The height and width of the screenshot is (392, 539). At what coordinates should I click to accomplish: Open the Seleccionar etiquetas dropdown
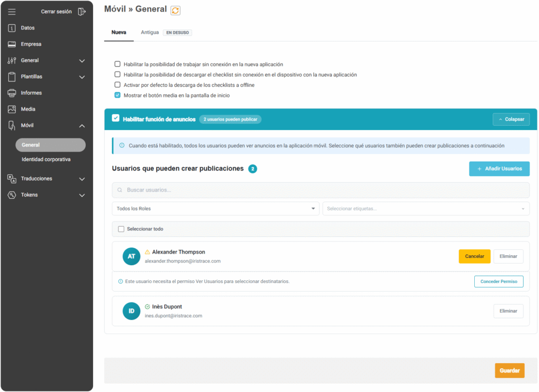(x=426, y=208)
